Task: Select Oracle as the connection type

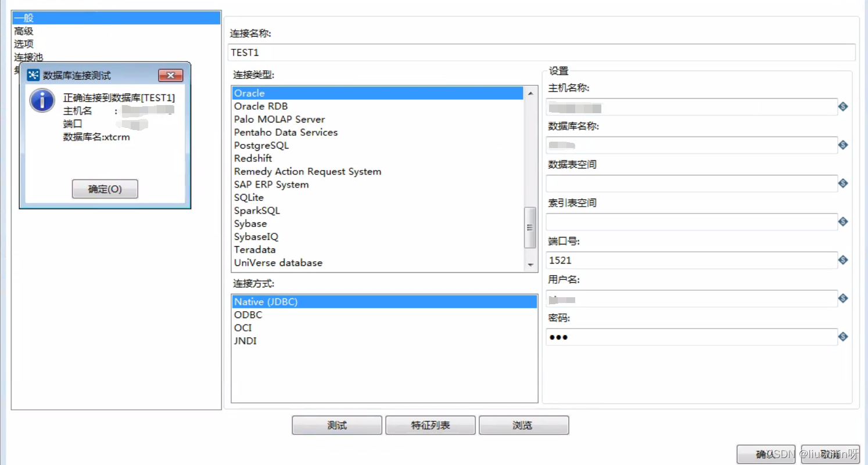Action: coord(249,93)
